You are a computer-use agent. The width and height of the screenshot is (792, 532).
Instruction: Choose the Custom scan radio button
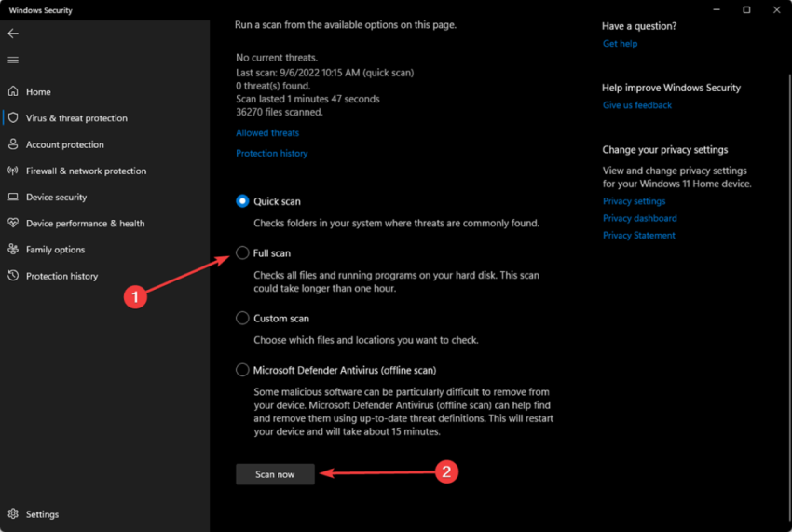tap(242, 318)
